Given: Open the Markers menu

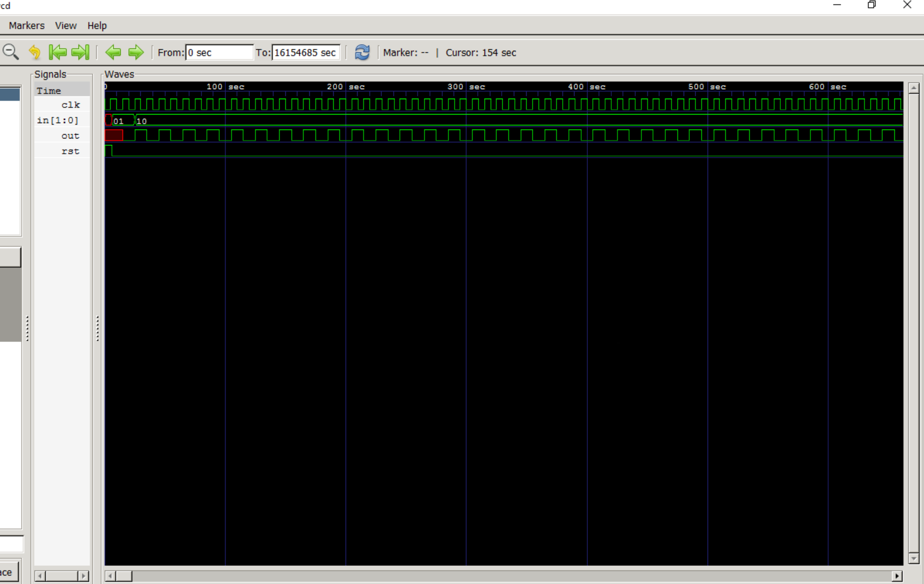Looking at the screenshot, I should coord(26,25).
